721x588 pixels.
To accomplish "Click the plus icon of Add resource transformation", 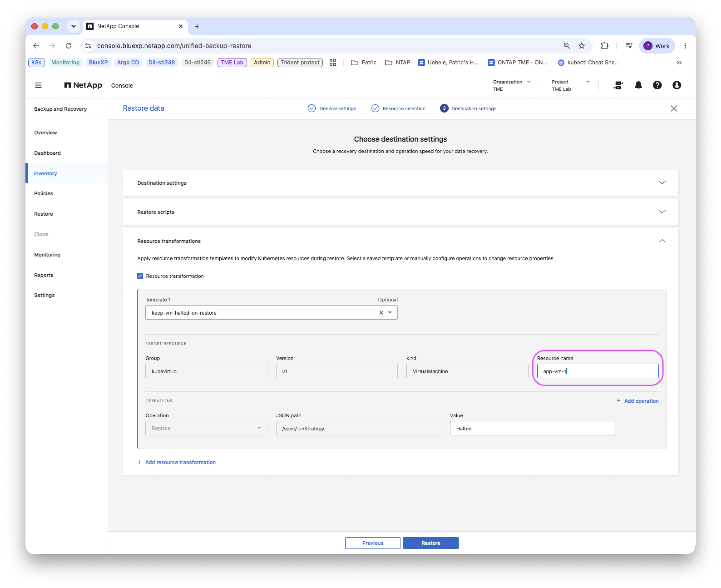I will point(139,462).
